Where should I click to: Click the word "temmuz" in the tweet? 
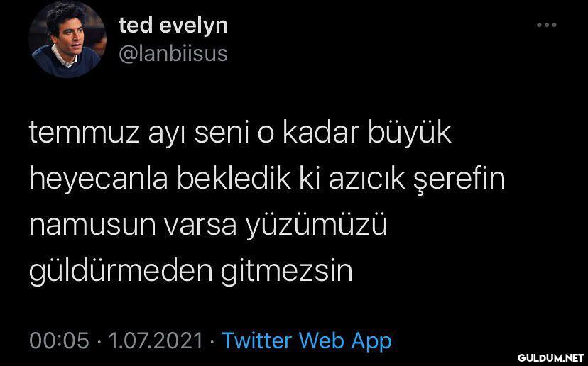[x=85, y=134]
